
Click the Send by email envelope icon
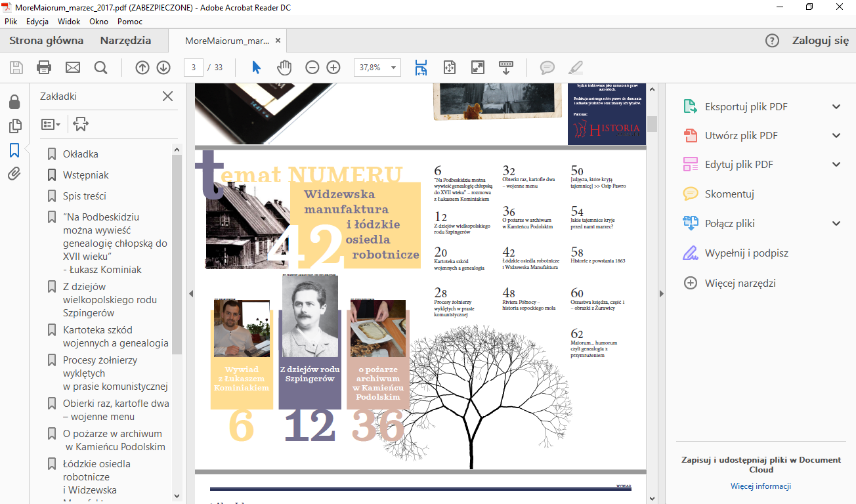coord(72,68)
